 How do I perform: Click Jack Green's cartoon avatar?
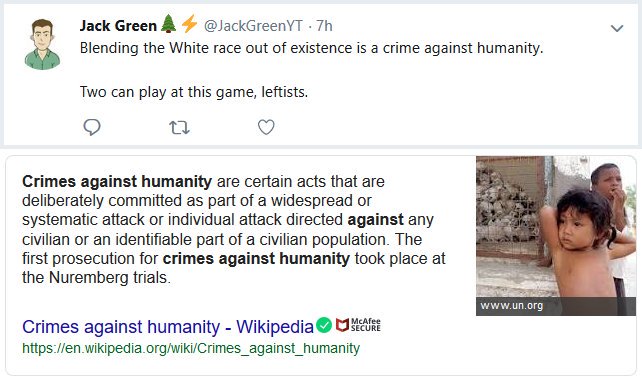pyautogui.click(x=42, y=45)
